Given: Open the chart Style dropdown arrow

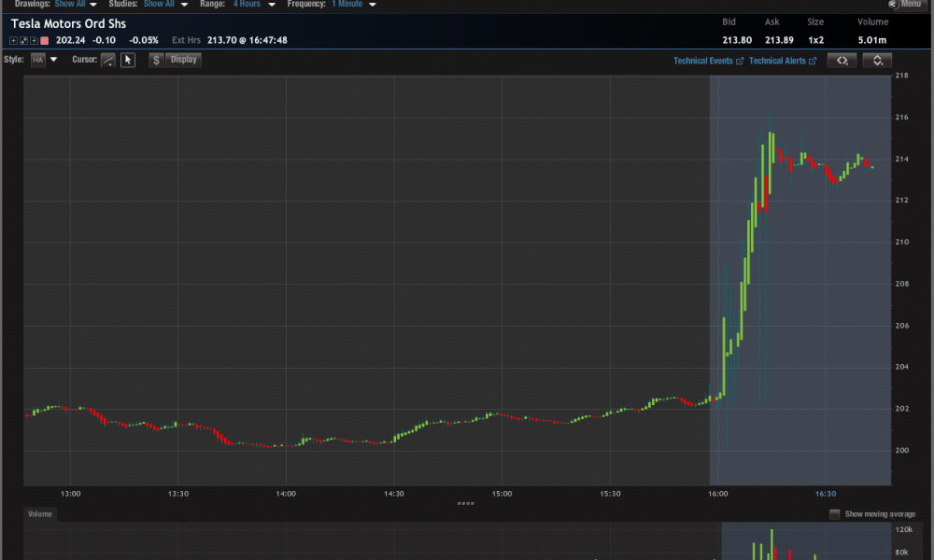Looking at the screenshot, I should pyautogui.click(x=53, y=60).
